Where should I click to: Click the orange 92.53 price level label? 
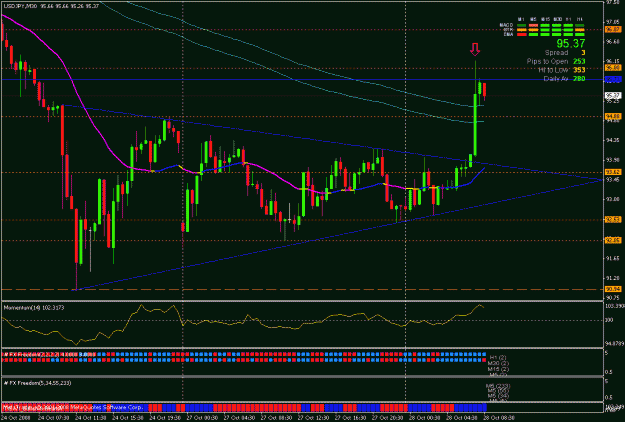(613, 220)
